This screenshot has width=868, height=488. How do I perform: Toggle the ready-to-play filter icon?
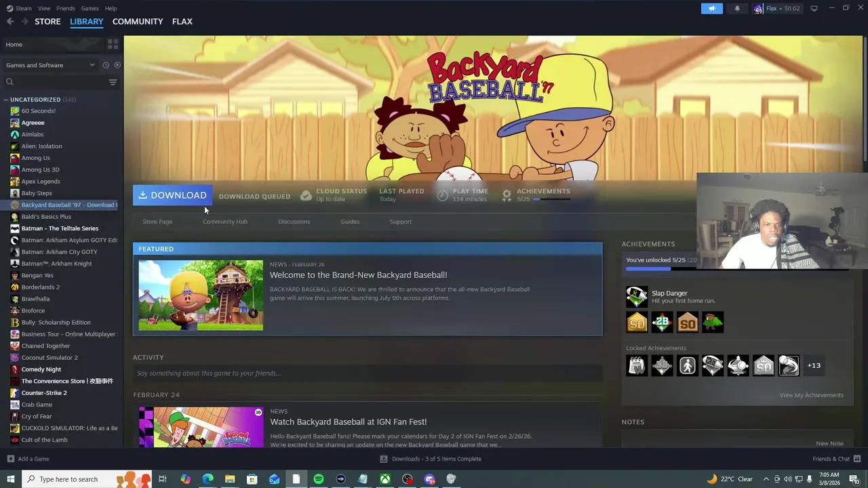[117, 65]
